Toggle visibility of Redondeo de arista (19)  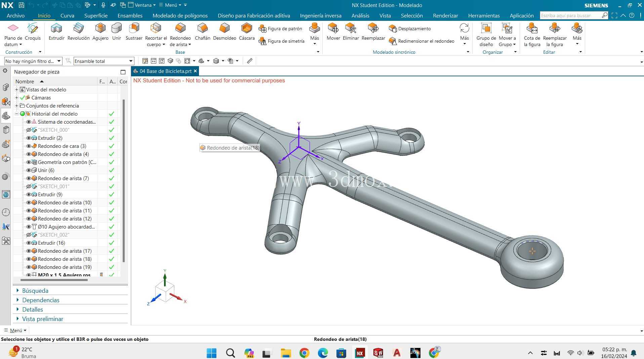click(x=29, y=267)
